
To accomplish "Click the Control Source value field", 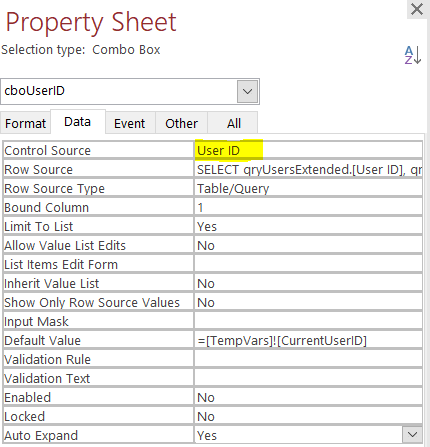I will tap(308, 150).
